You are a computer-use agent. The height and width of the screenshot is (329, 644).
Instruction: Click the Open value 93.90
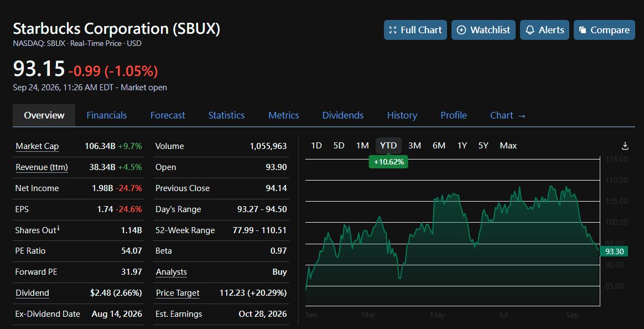[x=276, y=167]
